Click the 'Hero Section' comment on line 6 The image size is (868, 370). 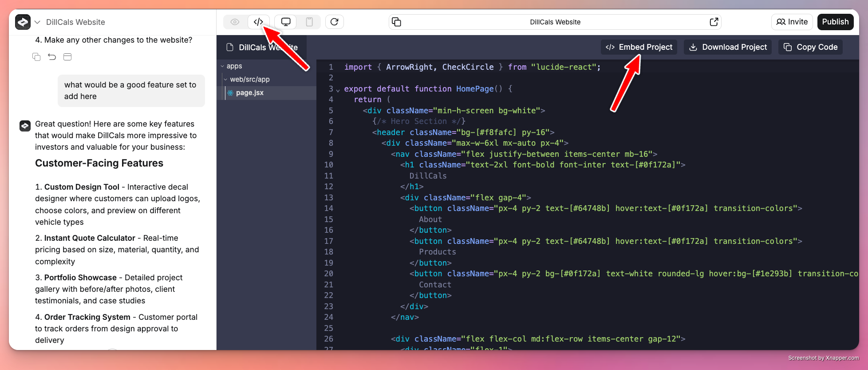pos(418,121)
